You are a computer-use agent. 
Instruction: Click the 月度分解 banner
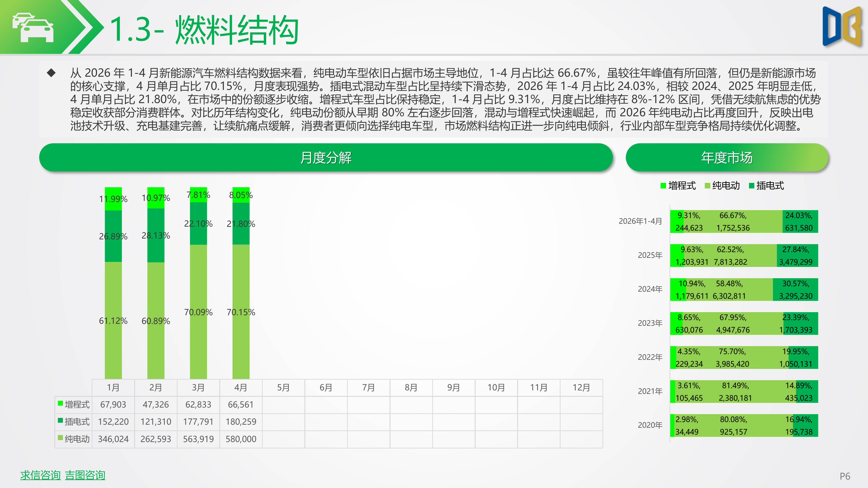point(326,157)
